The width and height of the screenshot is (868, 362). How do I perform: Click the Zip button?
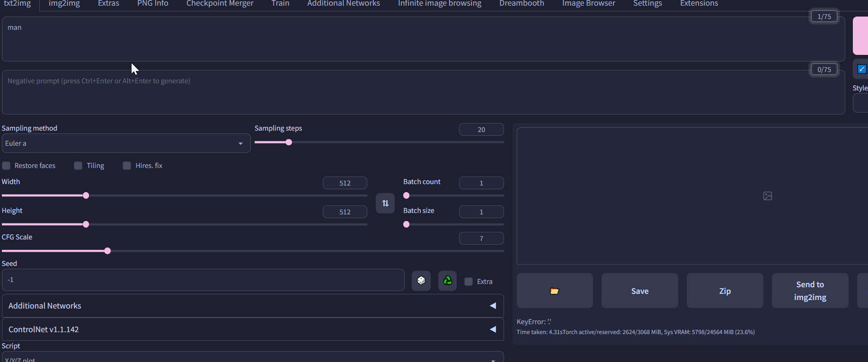click(725, 291)
